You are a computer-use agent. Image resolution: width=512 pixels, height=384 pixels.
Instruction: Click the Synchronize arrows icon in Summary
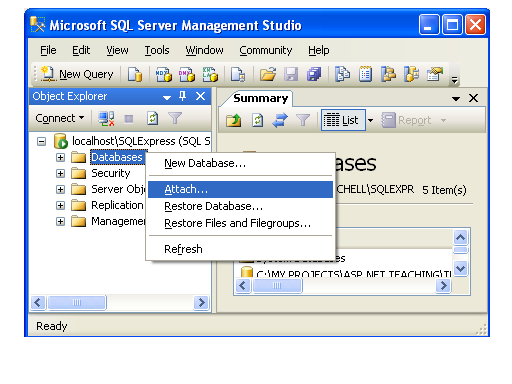[x=280, y=120]
